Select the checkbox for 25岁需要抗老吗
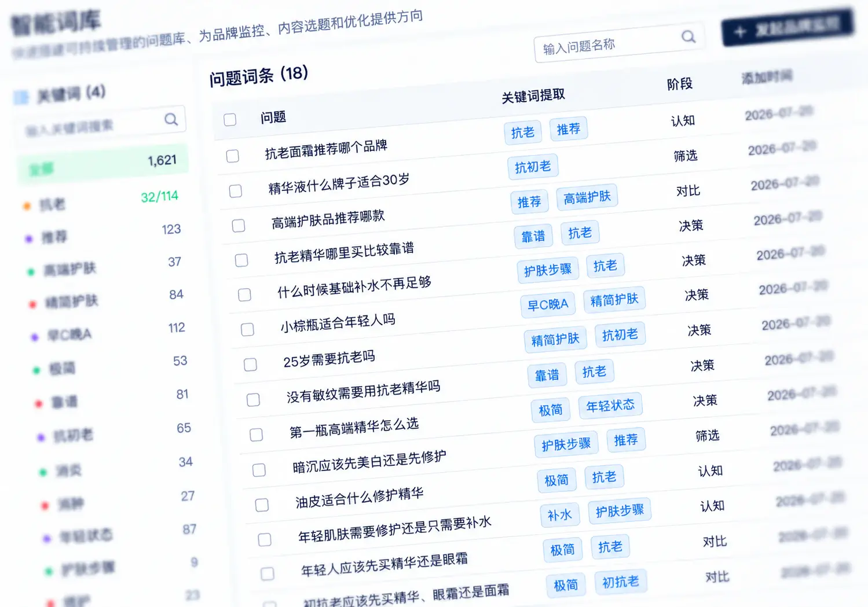 [x=250, y=365]
